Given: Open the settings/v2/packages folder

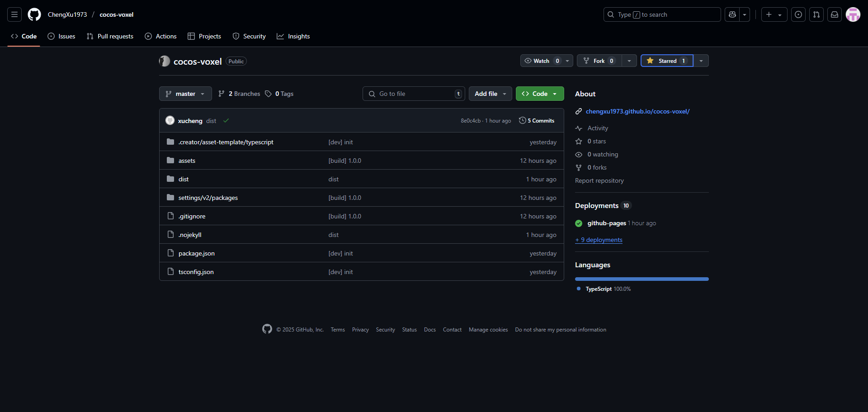Looking at the screenshot, I should tap(208, 198).
